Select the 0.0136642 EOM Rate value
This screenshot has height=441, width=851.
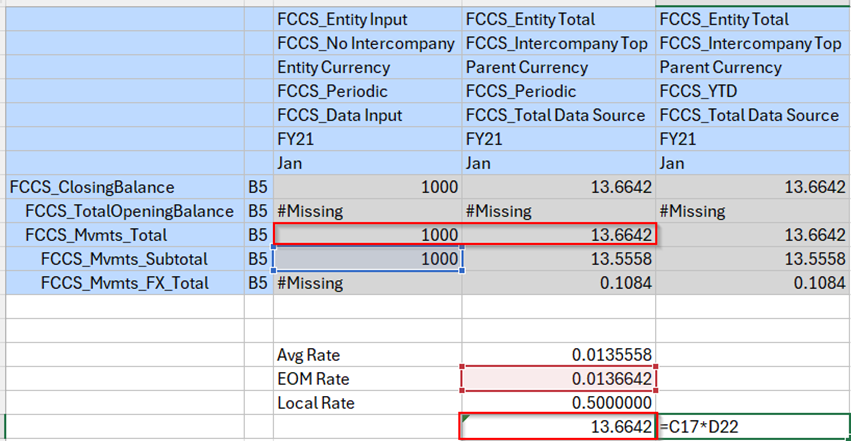tap(558, 379)
